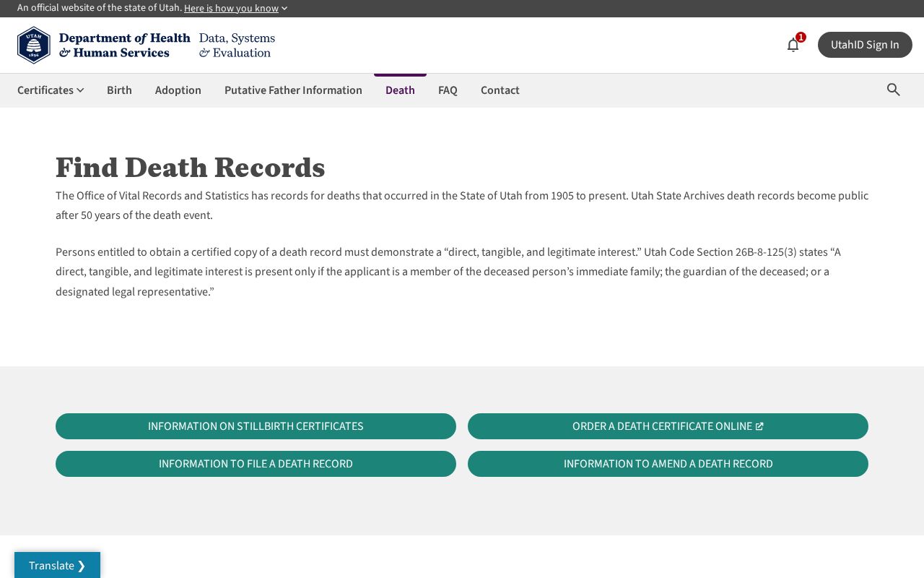Click Order a Death Certificate Online
This screenshot has width=924, height=578.
click(668, 426)
